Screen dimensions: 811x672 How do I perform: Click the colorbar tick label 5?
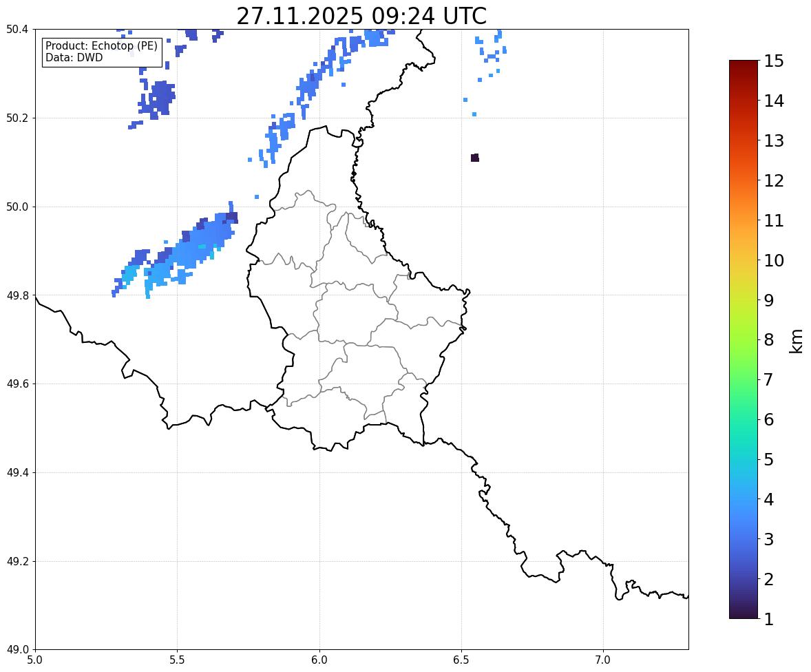click(769, 459)
